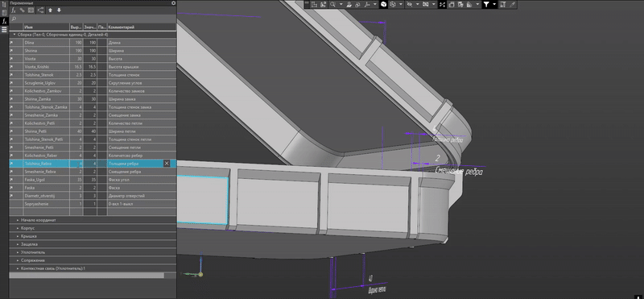
Task: Click the white funnel filter icon
Action: 486,5
